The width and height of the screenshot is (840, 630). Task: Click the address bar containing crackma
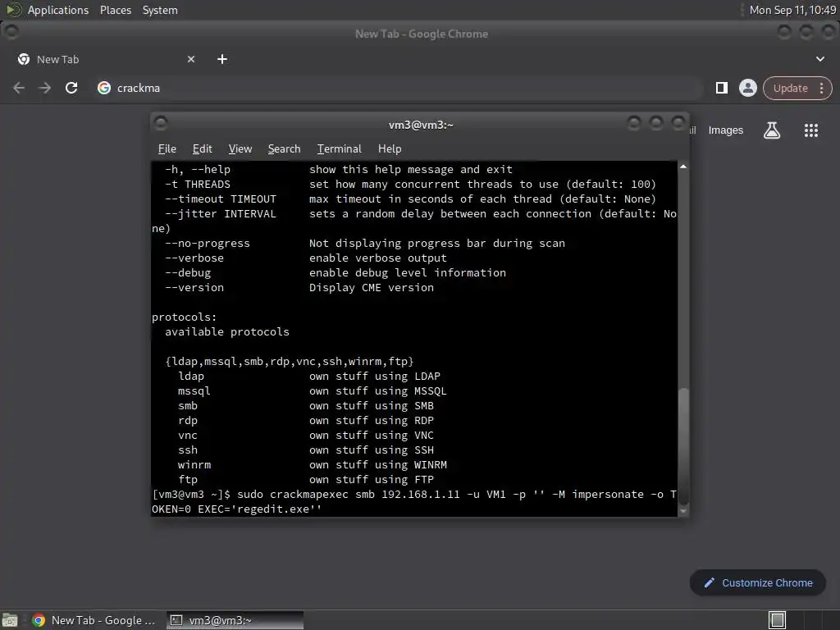pos(396,88)
